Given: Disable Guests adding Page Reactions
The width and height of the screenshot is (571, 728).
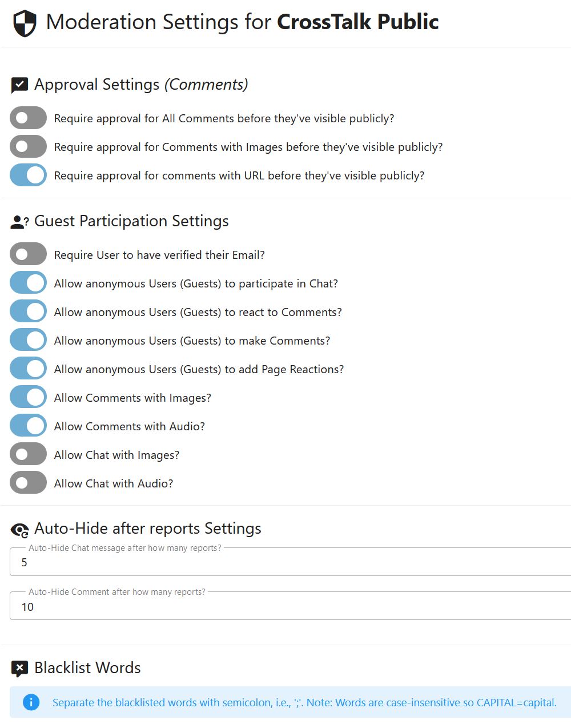Looking at the screenshot, I should 28,368.
